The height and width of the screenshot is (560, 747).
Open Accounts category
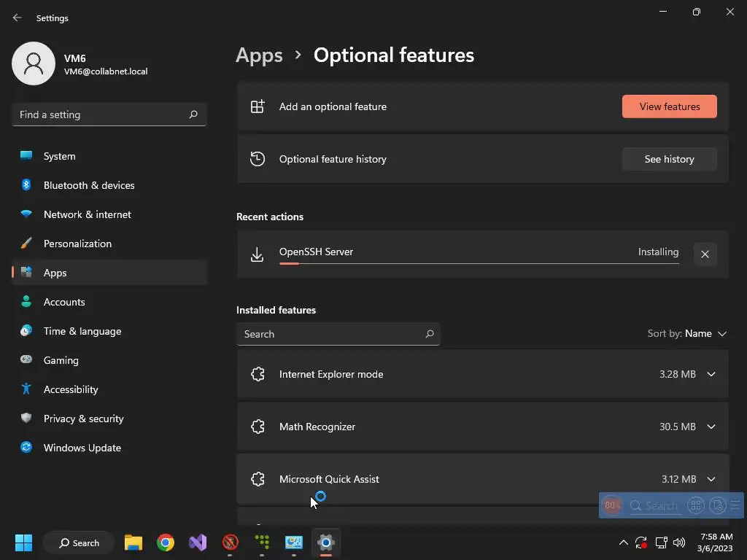109,302
